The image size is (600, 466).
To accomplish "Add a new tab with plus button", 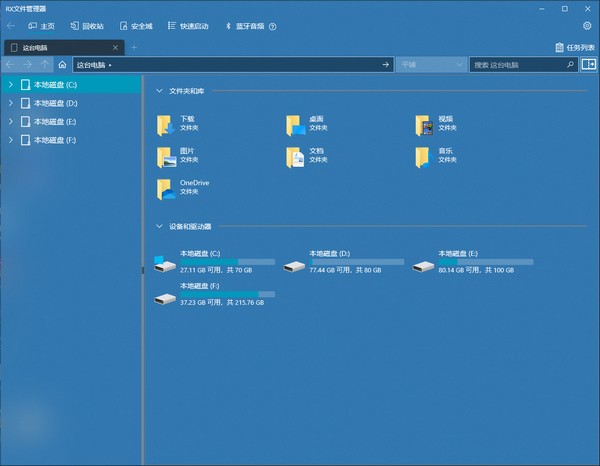I will tap(134, 47).
